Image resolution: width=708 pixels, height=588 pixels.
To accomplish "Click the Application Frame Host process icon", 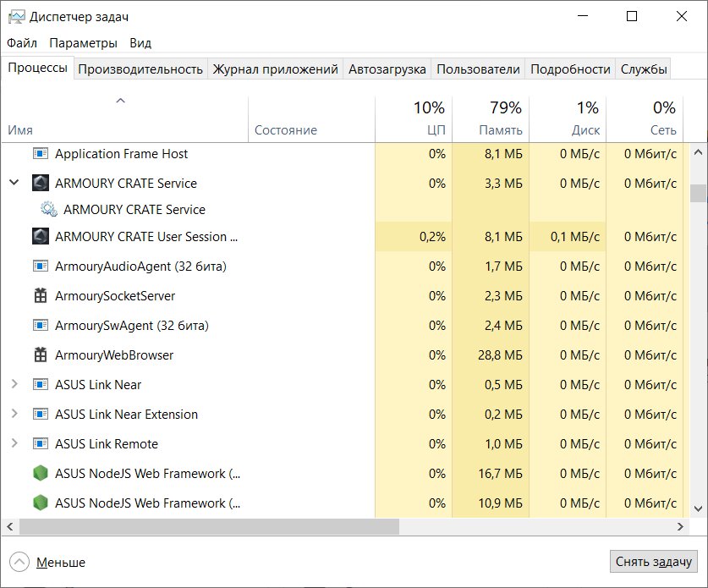I will click(x=41, y=153).
